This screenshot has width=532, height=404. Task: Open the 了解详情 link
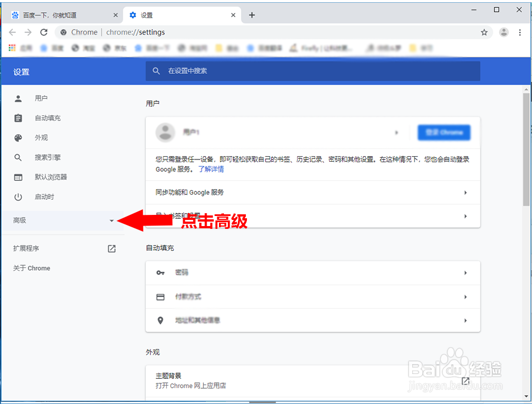[211, 169]
